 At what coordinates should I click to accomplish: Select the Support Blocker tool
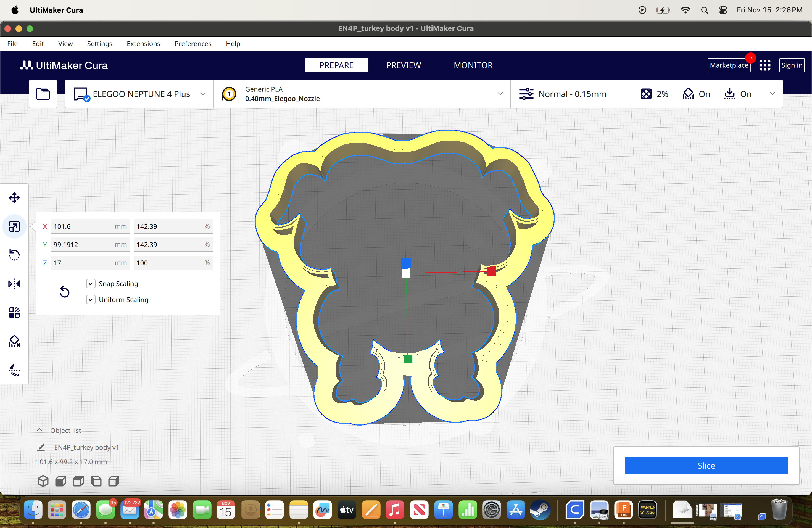click(14, 341)
